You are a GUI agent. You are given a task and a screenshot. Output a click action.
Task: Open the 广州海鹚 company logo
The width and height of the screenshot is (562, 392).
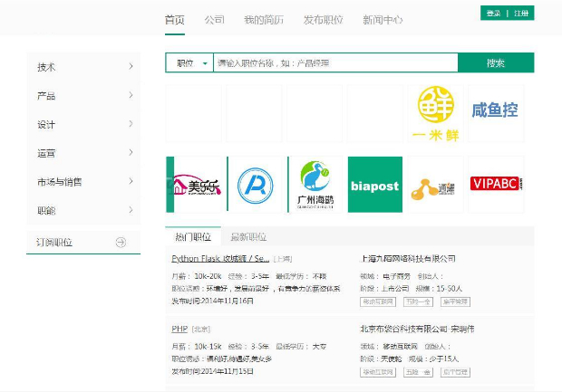point(315,185)
